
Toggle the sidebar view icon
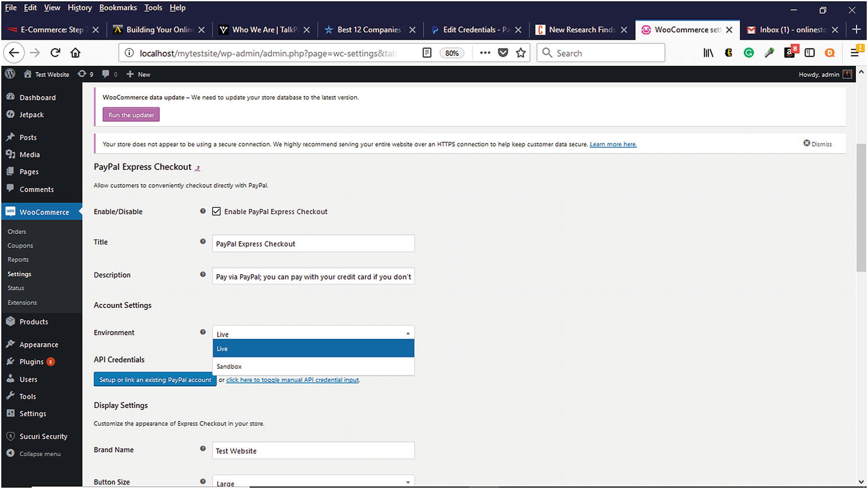pos(810,53)
